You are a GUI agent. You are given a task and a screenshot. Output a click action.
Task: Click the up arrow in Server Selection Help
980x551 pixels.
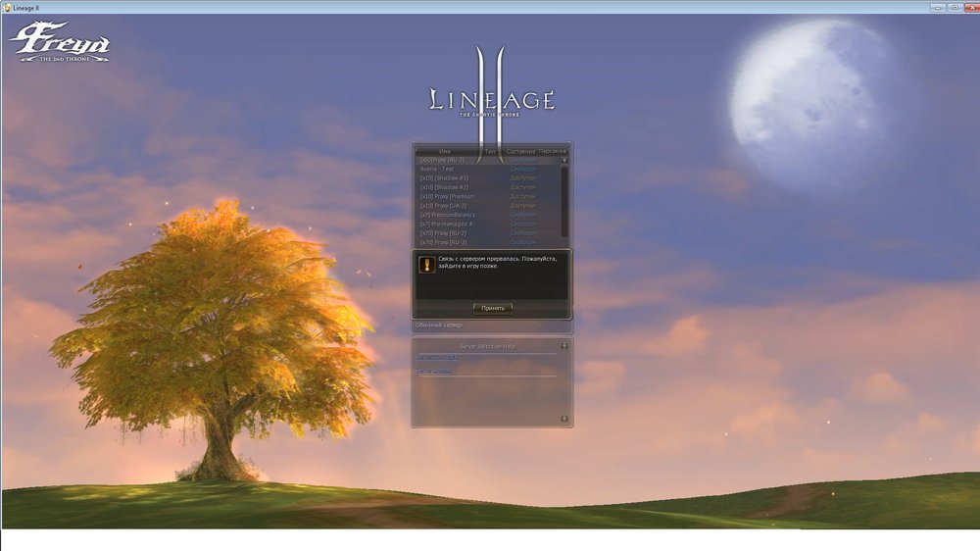[564, 346]
